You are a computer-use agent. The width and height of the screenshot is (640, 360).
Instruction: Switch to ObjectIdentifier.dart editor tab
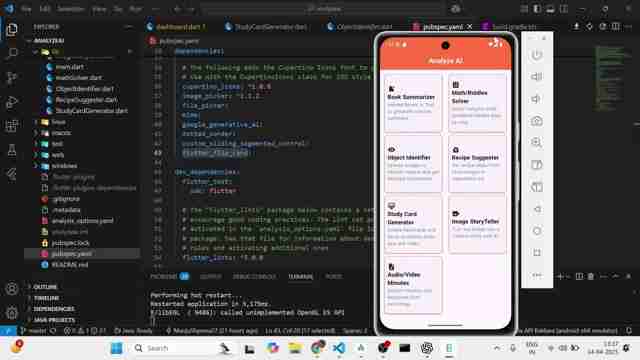(364, 27)
